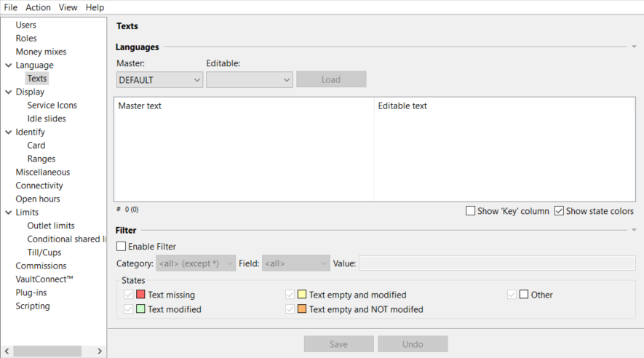Collapse the Filter section arrow
Viewport: 644px width, 358px height.
[634, 230]
